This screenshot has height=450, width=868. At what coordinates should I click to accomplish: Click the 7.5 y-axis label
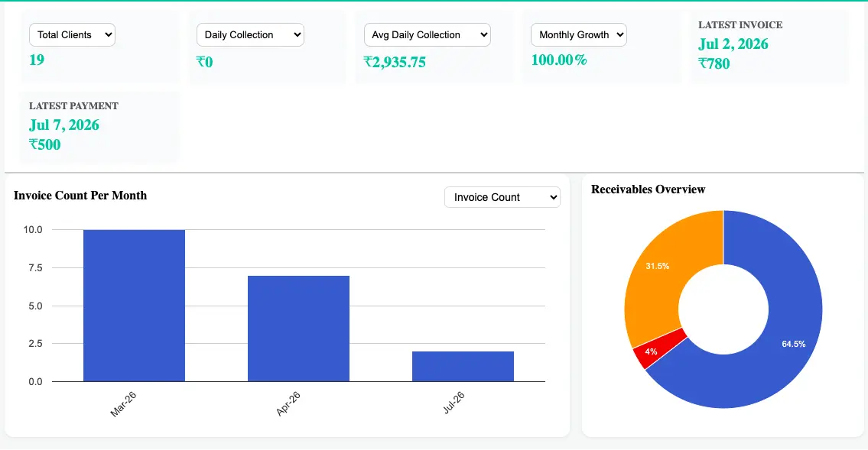(x=35, y=268)
